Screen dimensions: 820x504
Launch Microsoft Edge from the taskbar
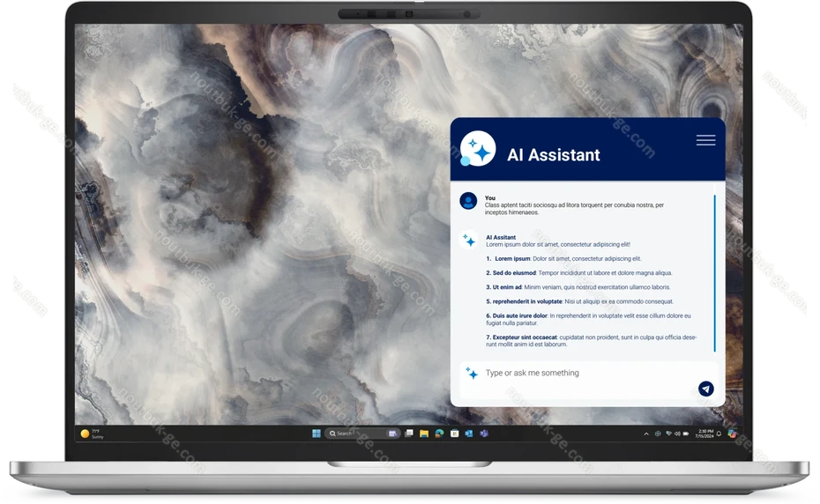439,434
